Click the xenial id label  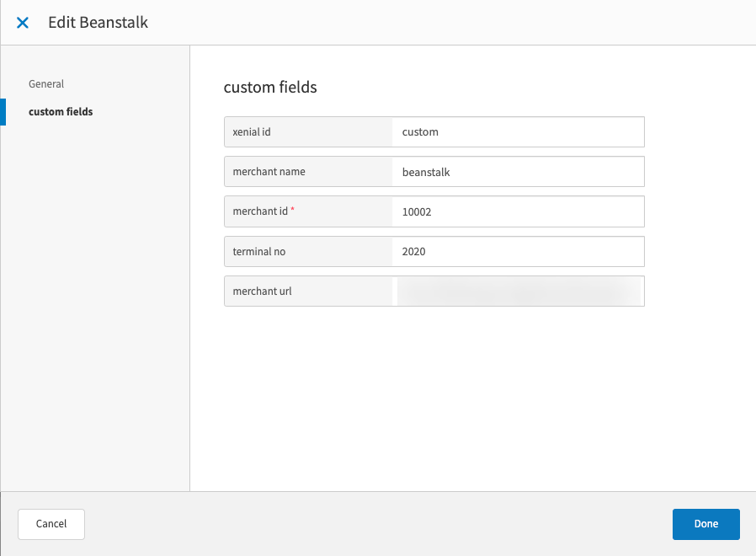click(253, 131)
